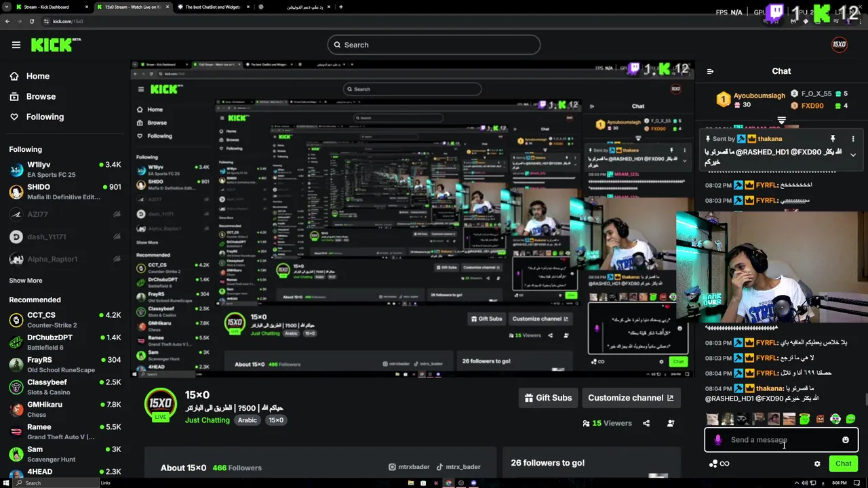Open mtrx_bader TikTok link
The width and height of the screenshot is (868, 488).
pyautogui.click(x=458, y=467)
